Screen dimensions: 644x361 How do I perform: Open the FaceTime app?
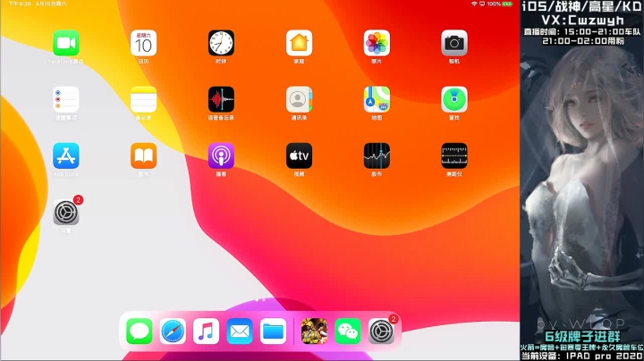coord(66,43)
